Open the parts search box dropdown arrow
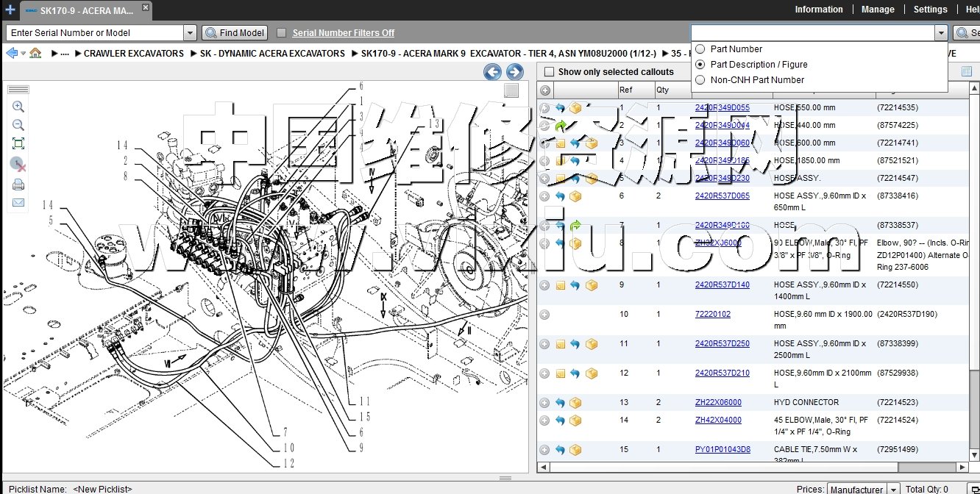The width and height of the screenshot is (980, 494). pos(940,33)
